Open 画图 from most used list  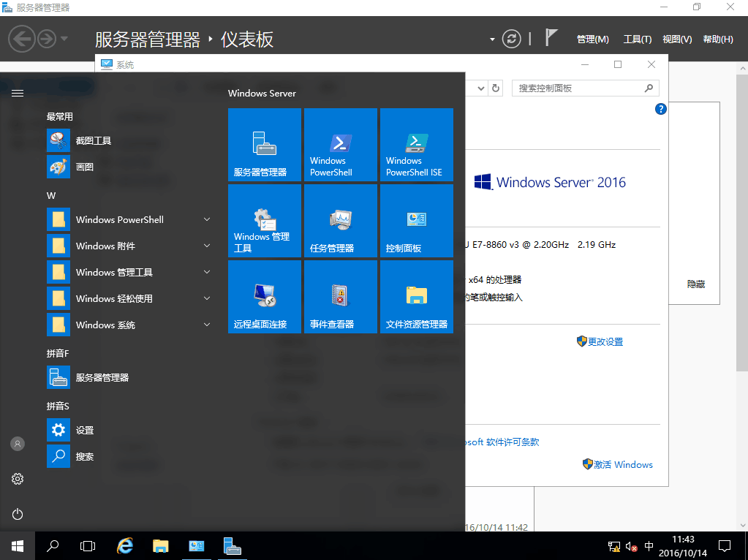129,167
